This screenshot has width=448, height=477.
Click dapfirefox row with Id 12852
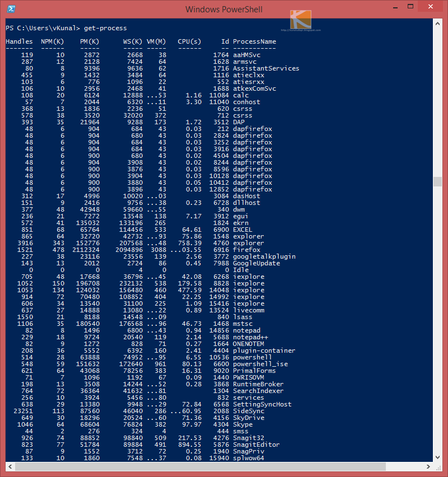139,189
